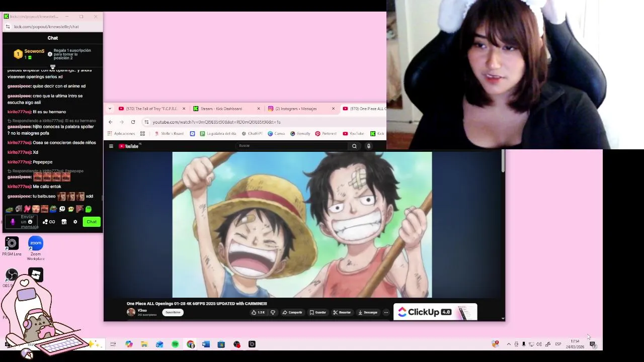Click the One Piece video player
The height and width of the screenshot is (362, 644).
coord(302,225)
